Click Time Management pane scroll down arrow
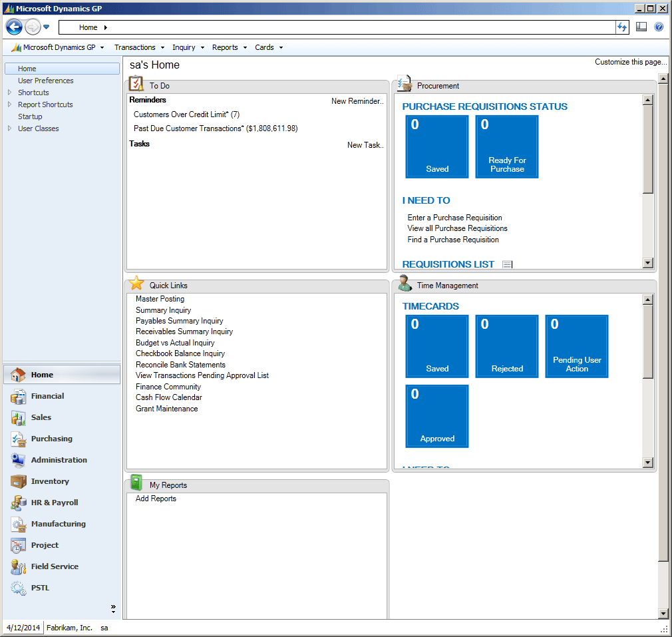This screenshot has width=672, height=637. click(x=647, y=462)
